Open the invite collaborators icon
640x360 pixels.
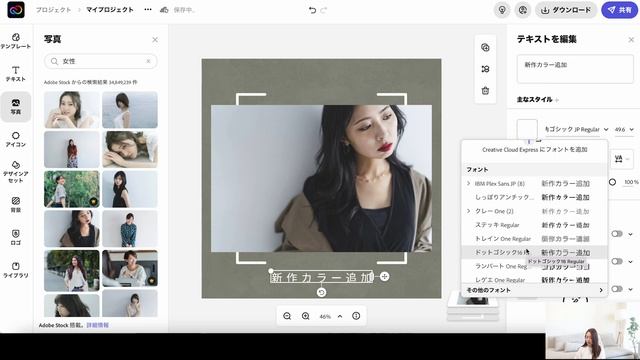(x=523, y=10)
